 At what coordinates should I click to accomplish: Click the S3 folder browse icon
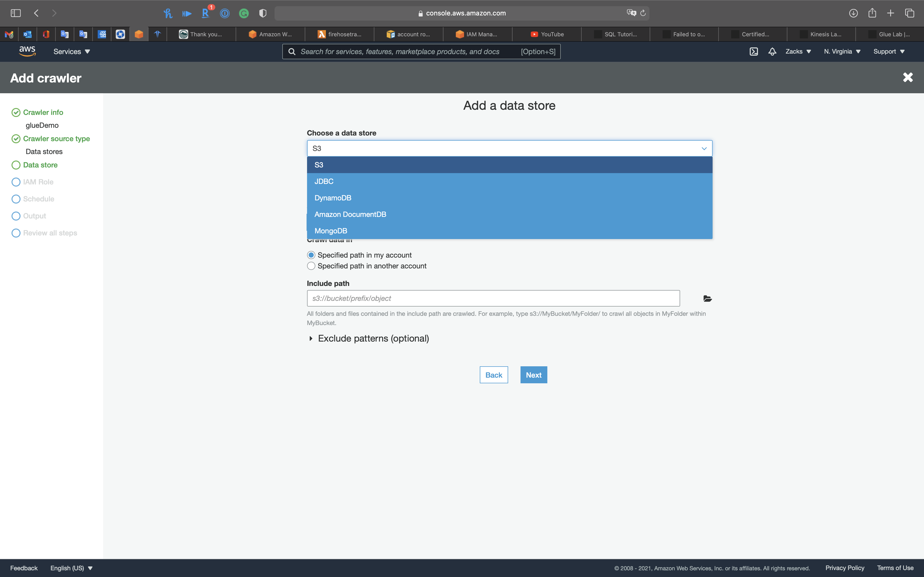click(x=707, y=299)
